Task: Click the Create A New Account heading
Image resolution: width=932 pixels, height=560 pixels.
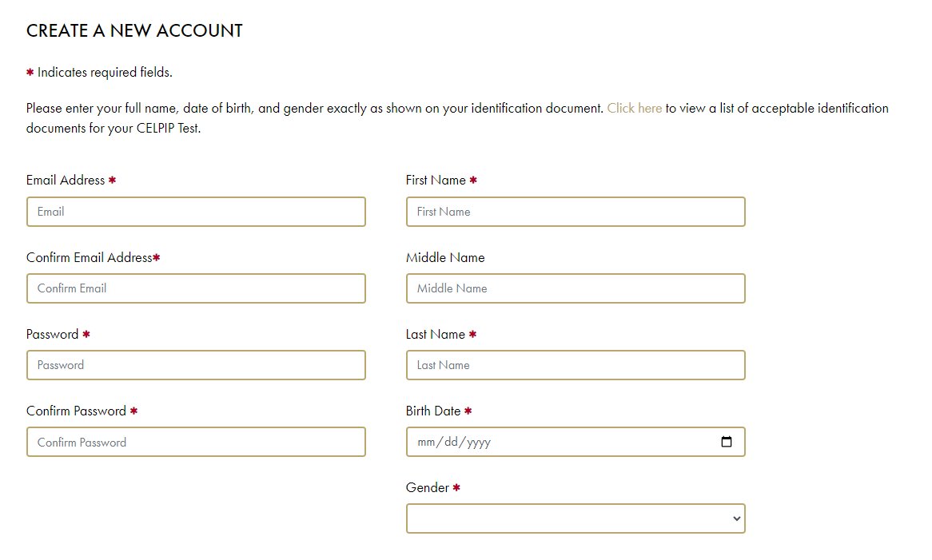Action: [134, 31]
